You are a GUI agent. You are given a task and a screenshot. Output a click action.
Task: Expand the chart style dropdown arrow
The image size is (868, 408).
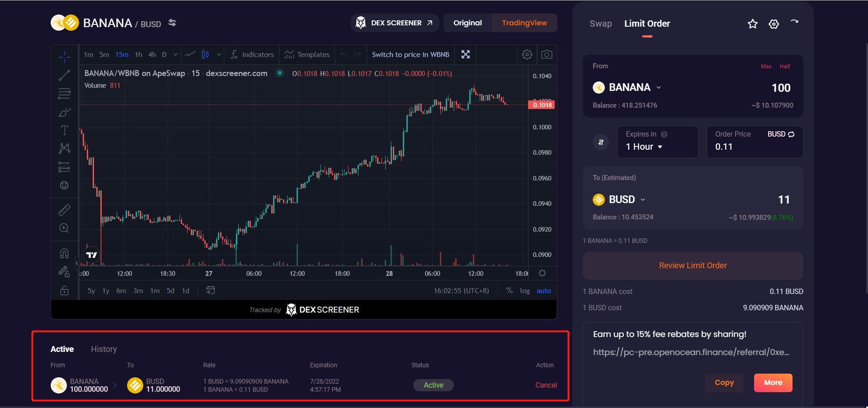coord(219,55)
